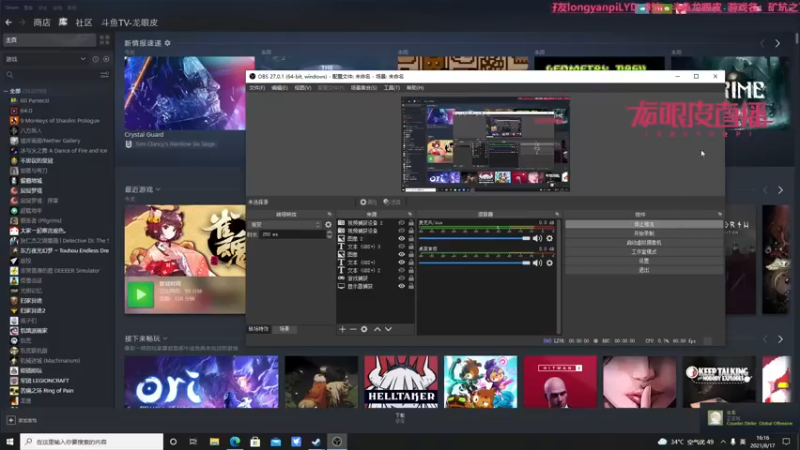Screen dimensions: 800x450
Task: Hide the 显示器捕获 source
Action: 402,286
